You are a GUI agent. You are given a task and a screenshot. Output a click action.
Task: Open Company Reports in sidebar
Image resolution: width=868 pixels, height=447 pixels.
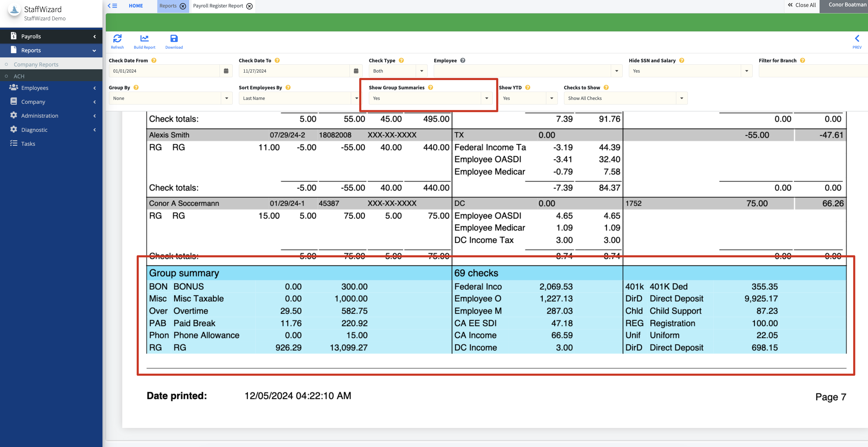36,64
